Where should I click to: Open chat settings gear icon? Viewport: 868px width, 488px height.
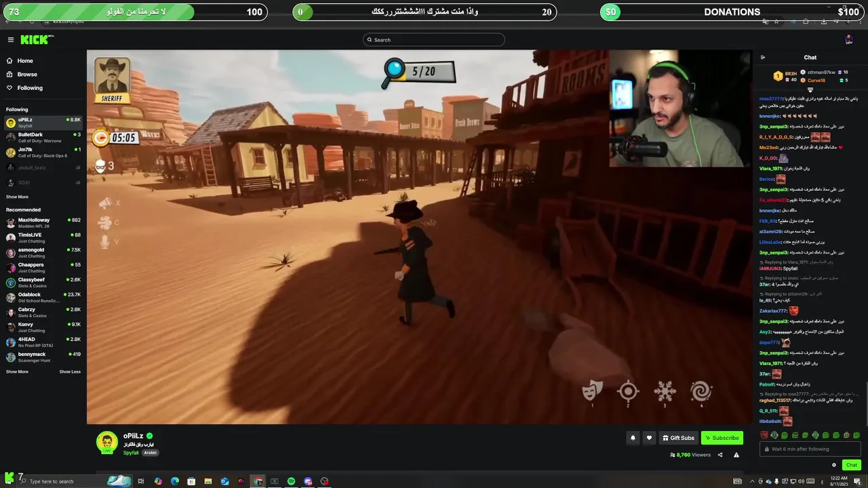[x=834, y=465]
